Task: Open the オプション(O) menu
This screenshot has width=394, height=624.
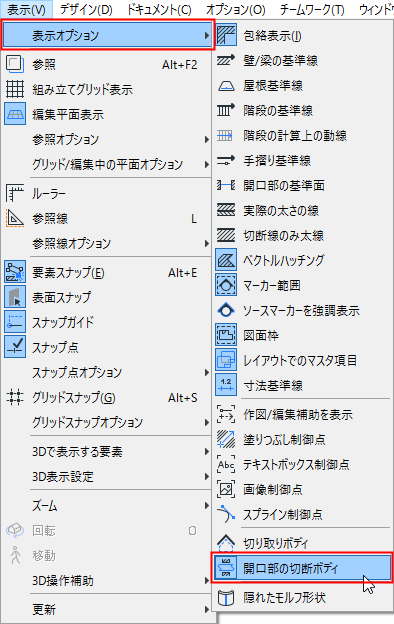Action: [236, 9]
